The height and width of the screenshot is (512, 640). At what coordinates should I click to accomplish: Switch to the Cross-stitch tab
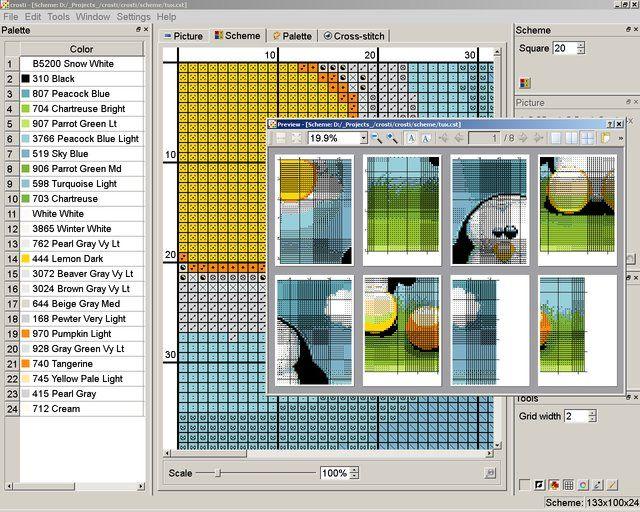(x=354, y=36)
